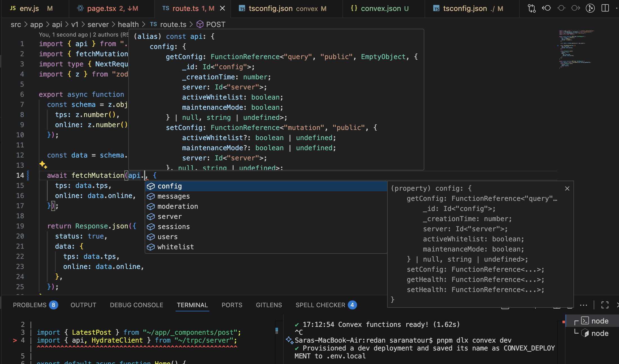This screenshot has width=619, height=364.
Task: Open the OUTPUT panel tab
Action: point(83,305)
